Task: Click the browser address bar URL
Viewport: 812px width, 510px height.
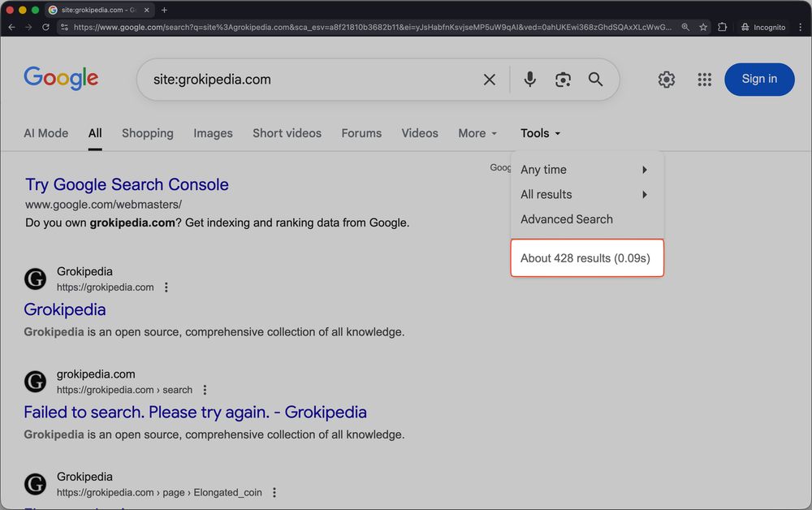Action: [373, 27]
